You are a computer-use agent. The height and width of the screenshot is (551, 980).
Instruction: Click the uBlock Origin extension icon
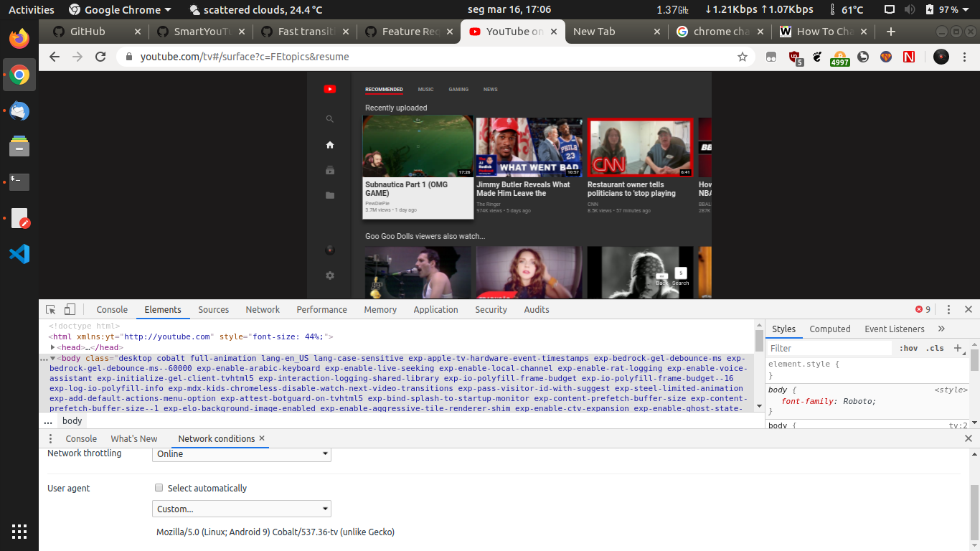(x=796, y=57)
